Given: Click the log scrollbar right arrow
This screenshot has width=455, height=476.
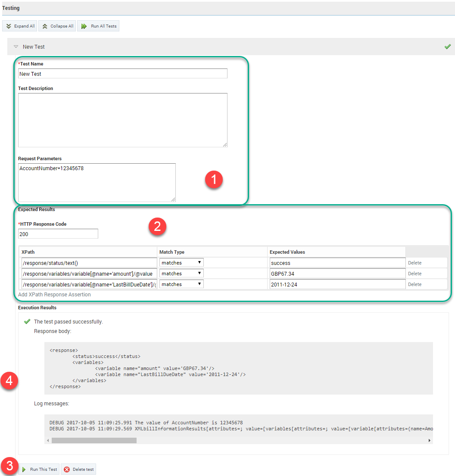Looking at the screenshot, I should coord(430,441).
